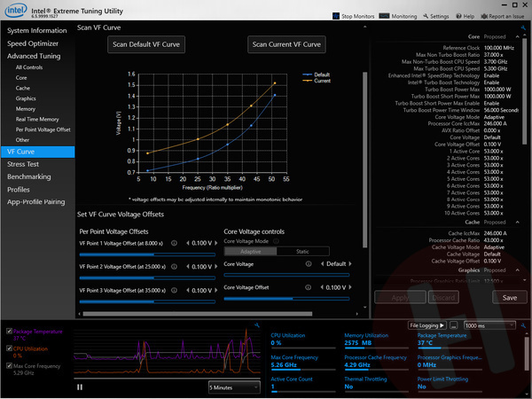Select Adaptive core voltage mode

click(250, 252)
